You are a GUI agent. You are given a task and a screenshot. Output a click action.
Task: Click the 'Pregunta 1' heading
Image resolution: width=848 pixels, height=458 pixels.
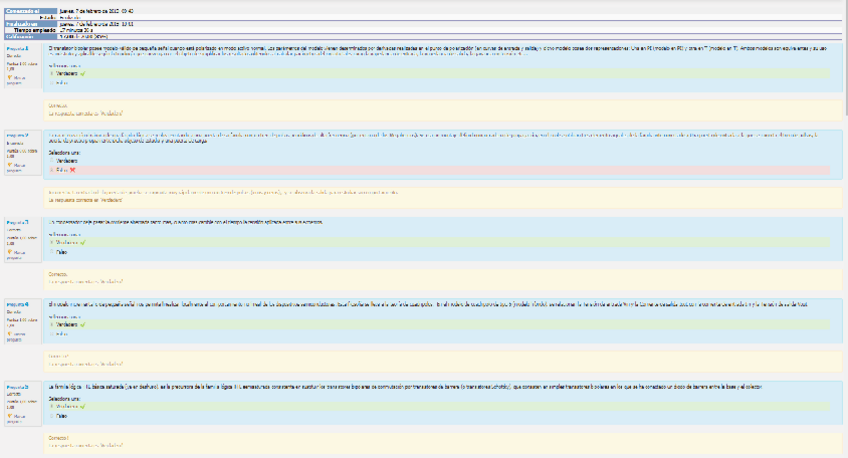coord(17,49)
